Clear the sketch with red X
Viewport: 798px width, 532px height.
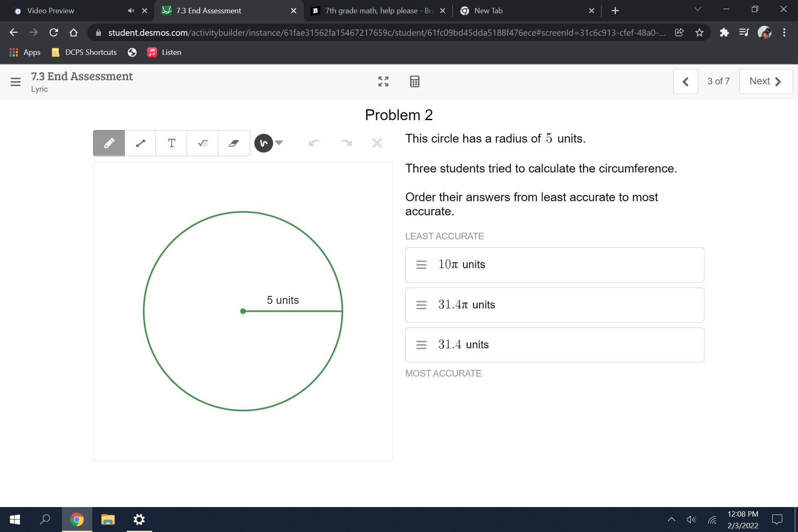click(x=377, y=143)
